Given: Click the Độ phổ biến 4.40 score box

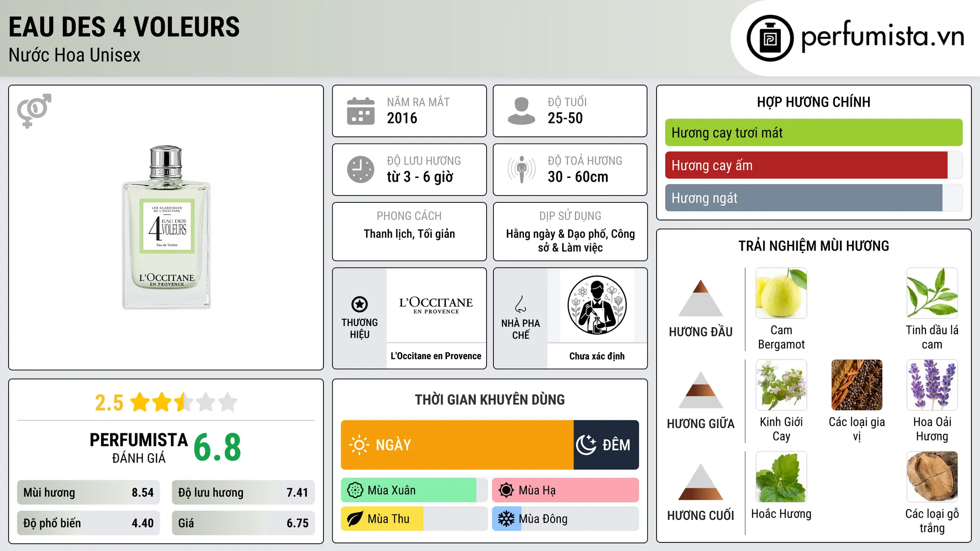Looking at the screenshot, I should (x=89, y=523).
